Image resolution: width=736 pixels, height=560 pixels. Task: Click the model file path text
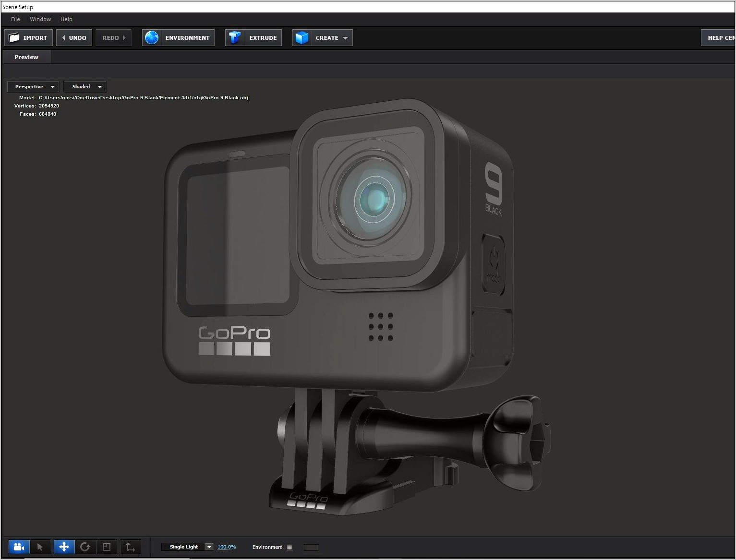click(144, 98)
